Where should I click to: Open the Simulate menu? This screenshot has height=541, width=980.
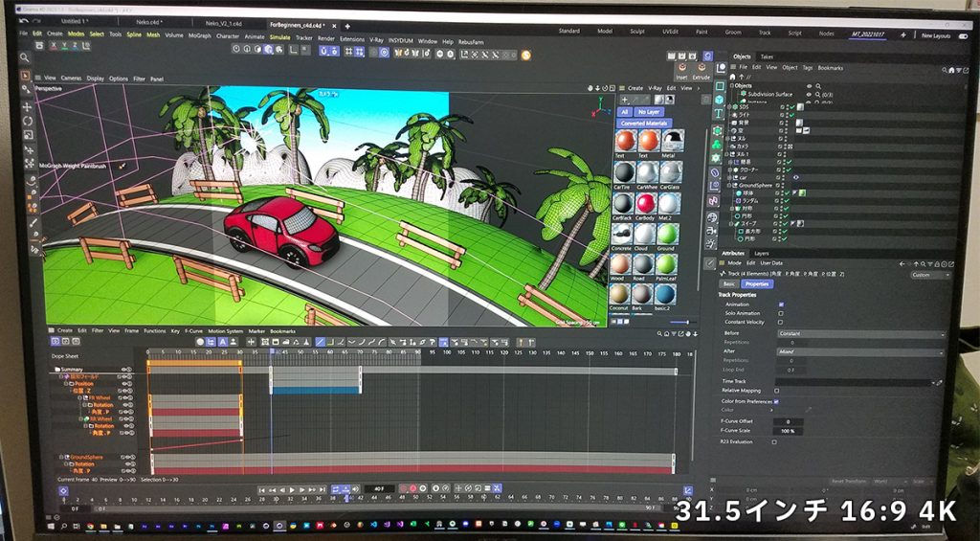(x=280, y=37)
